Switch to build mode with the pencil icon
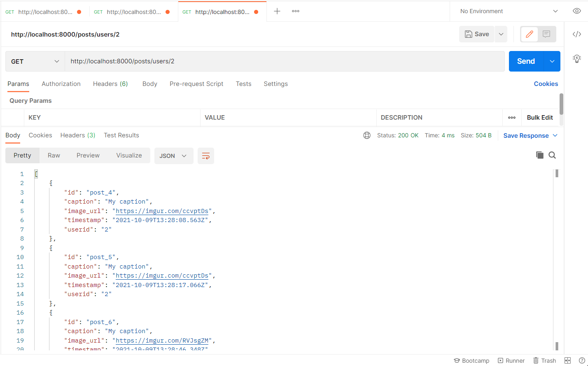The height and width of the screenshot is (366, 588). coord(530,34)
